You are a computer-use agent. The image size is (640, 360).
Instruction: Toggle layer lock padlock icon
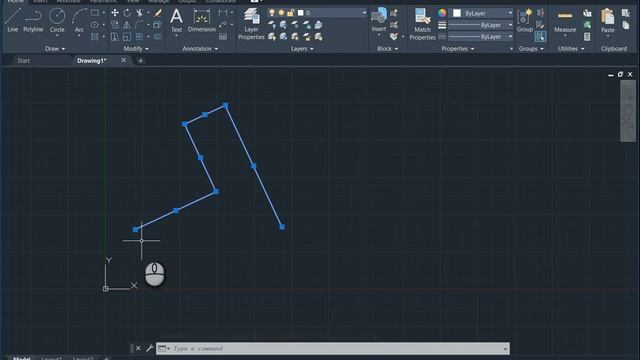coord(290,13)
